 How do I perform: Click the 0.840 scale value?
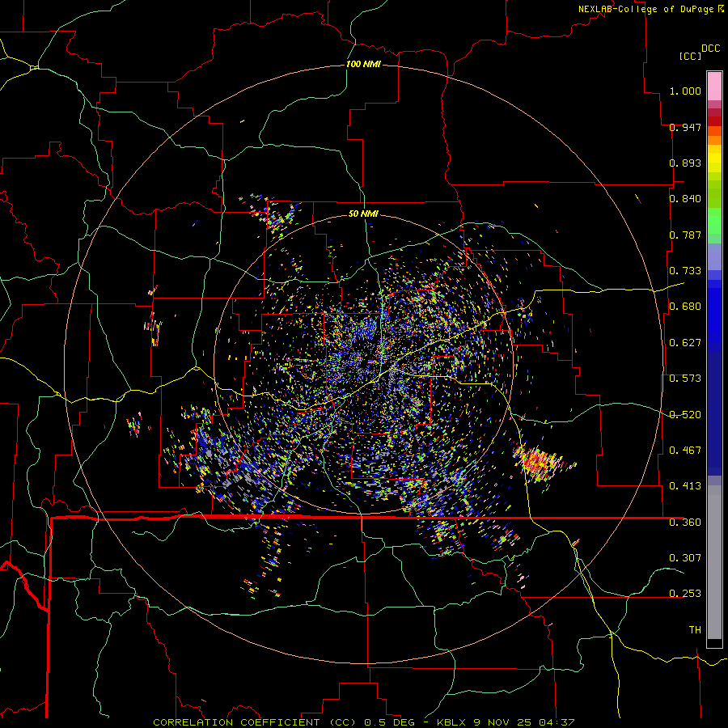point(685,199)
